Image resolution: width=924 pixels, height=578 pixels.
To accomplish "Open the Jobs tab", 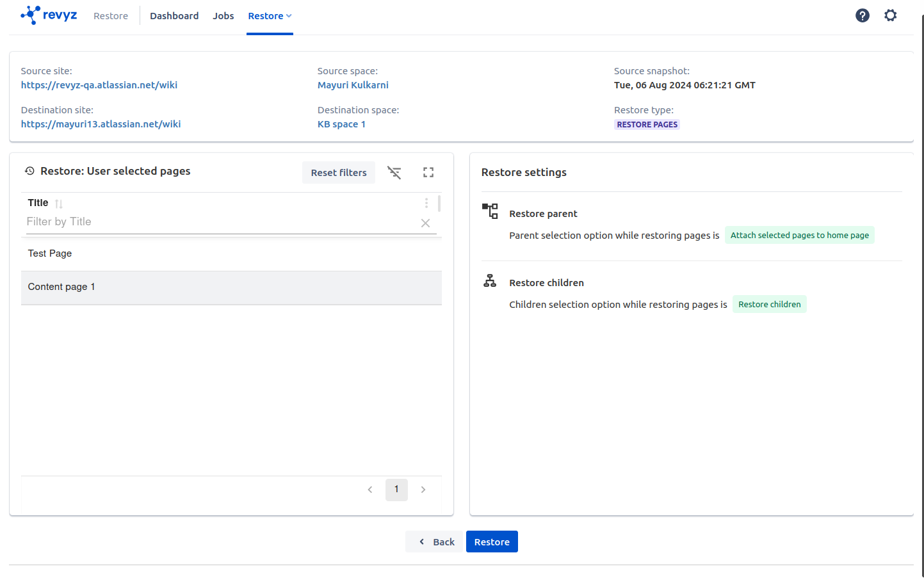I will pos(223,16).
